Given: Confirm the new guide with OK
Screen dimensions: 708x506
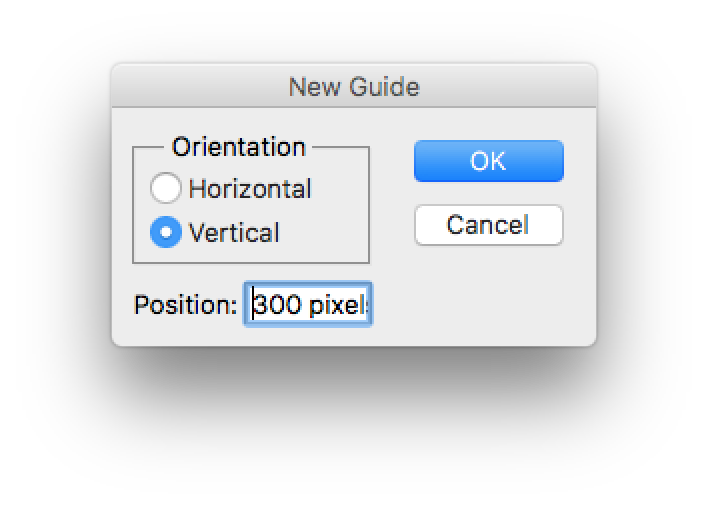Looking at the screenshot, I should coord(488,161).
